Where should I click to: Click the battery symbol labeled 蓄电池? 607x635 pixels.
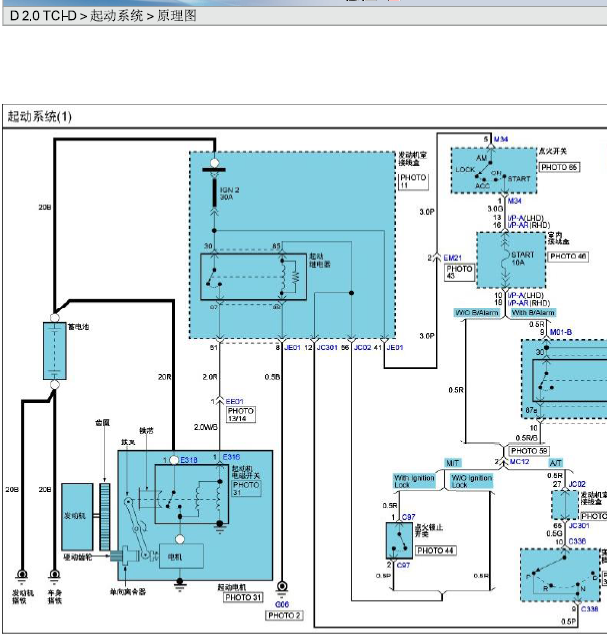tap(55, 351)
